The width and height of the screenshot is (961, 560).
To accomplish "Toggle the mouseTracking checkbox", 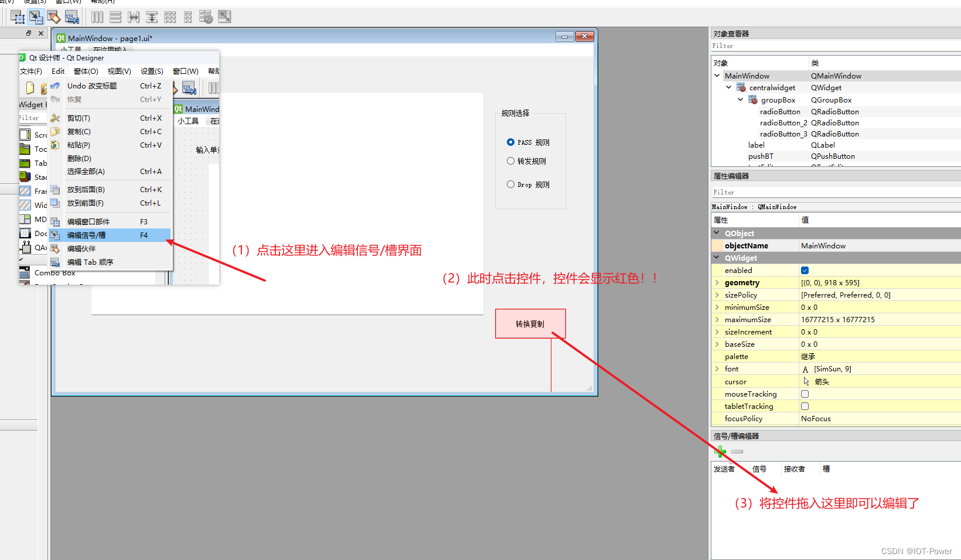I will [805, 394].
